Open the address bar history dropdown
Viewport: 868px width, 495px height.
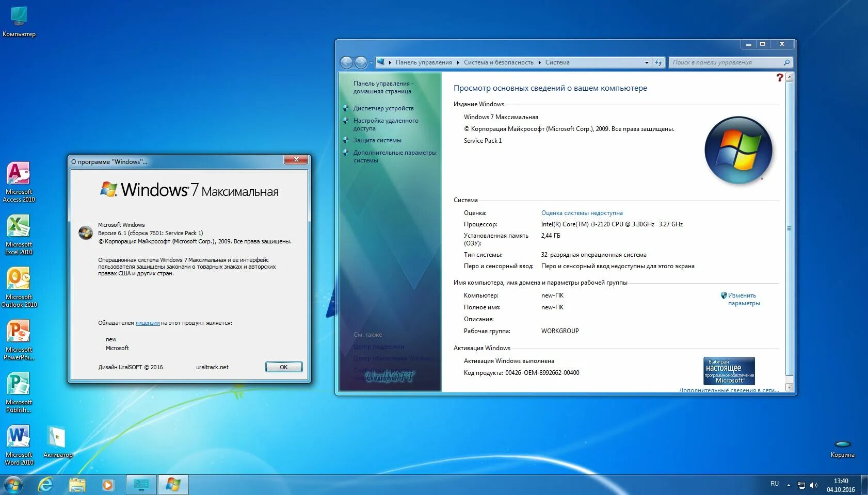click(x=646, y=62)
